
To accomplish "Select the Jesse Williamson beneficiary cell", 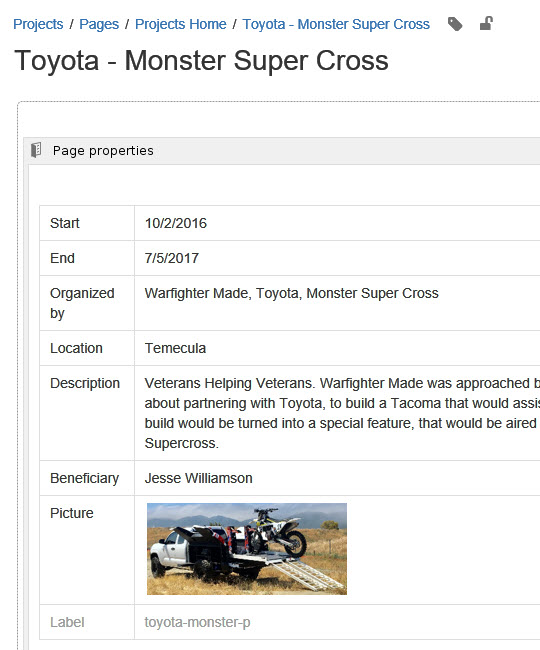I will coord(337,478).
